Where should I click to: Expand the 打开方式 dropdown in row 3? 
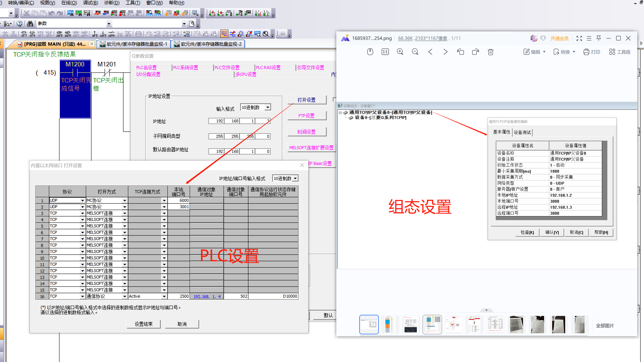pos(125,213)
